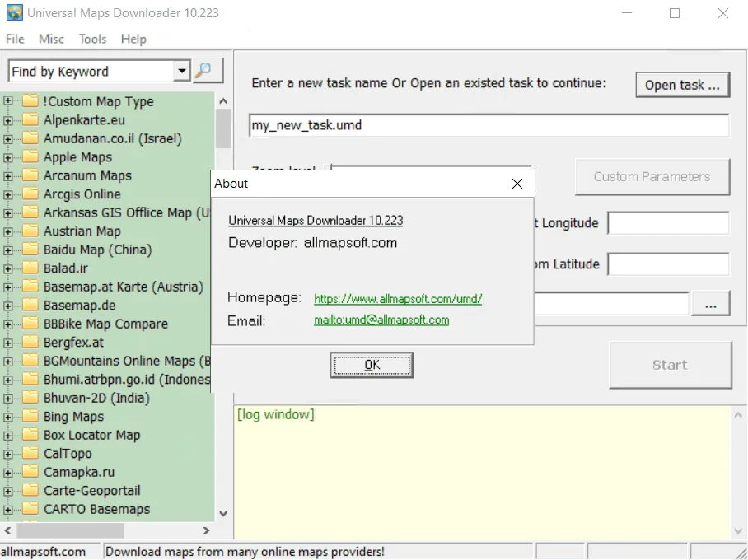Viewport: 748px width, 560px height.
Task: Click the CARTO Basemaps folder icon
Action: [x=30, y=508]
